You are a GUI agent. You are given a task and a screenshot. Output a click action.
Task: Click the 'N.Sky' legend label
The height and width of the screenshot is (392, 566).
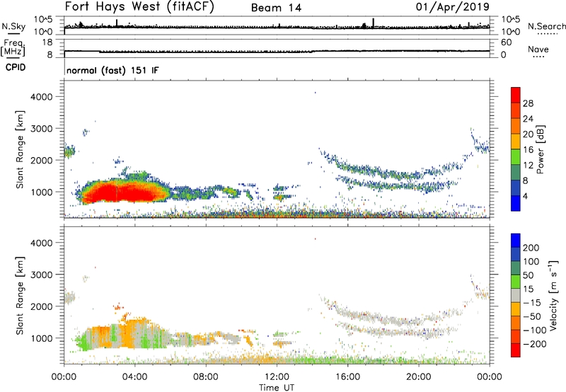pos(13,26)
